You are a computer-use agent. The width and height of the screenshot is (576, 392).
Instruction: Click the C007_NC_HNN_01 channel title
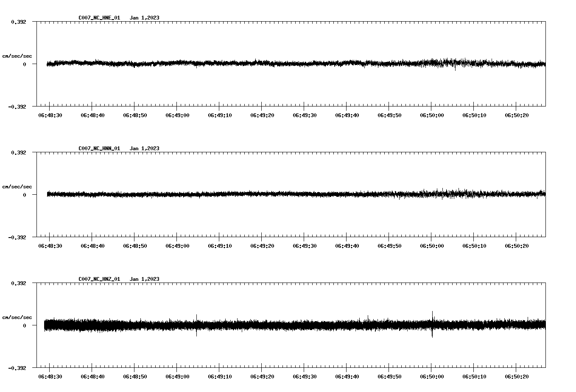[x=99, y=148]
